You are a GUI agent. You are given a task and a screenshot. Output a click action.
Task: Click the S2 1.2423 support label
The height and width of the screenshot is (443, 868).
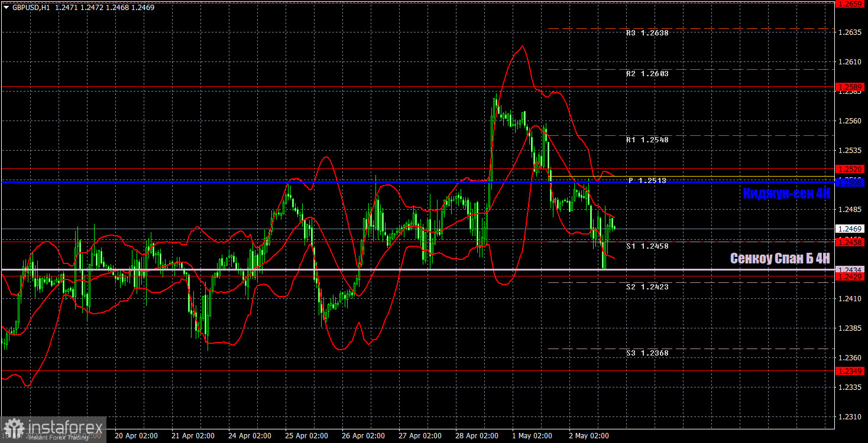[x=647, y=287]
